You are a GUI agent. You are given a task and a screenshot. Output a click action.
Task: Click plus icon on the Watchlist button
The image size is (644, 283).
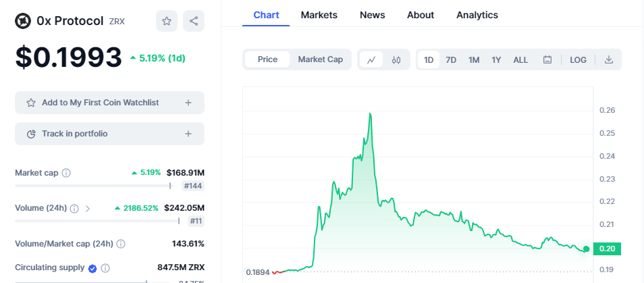coord(188,103)
